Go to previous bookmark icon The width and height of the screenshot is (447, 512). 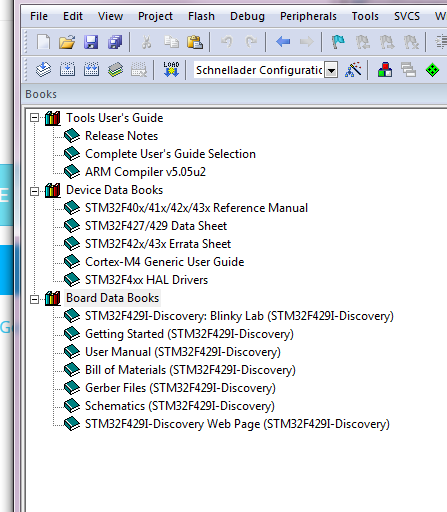[x=363, y=42]
